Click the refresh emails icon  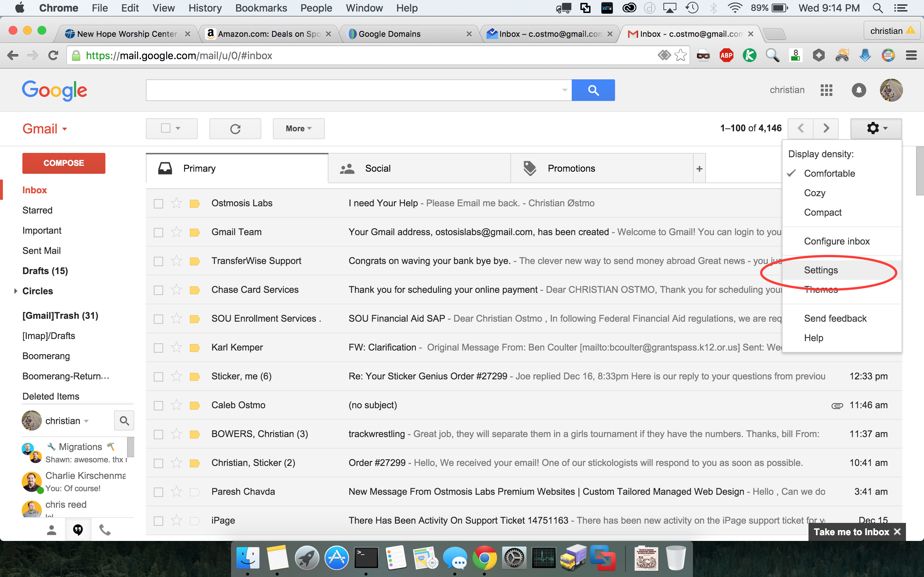[235, 128]
